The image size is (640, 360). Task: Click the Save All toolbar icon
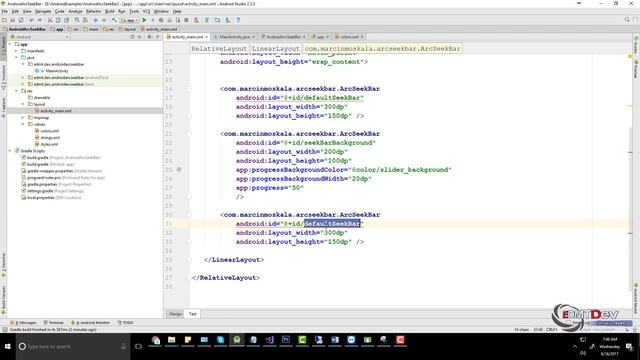tap(13, 20)
